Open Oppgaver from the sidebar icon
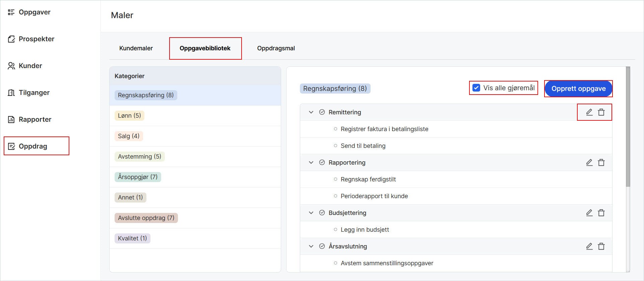The width and height of the screenshot is (644, 281). coord(11,12)
